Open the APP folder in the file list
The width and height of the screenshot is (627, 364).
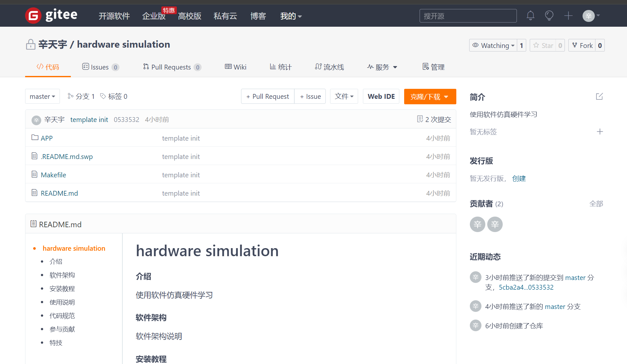point(47,138)
